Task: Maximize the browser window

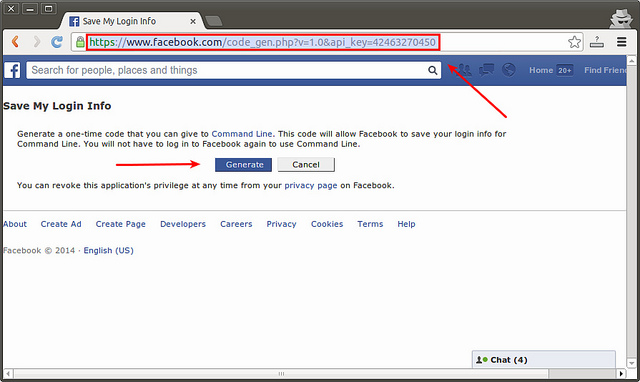Action: (x=49, y=8)
